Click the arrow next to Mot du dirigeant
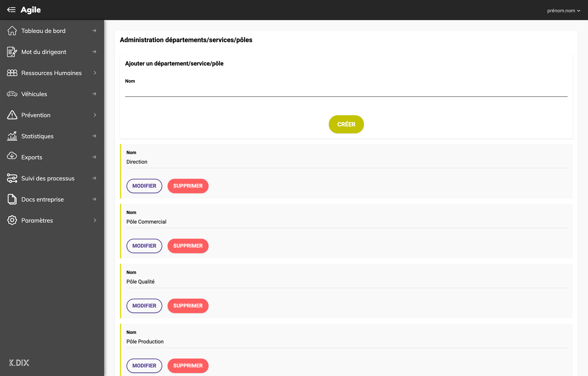 pyautogui.click(x=94, y=52)
